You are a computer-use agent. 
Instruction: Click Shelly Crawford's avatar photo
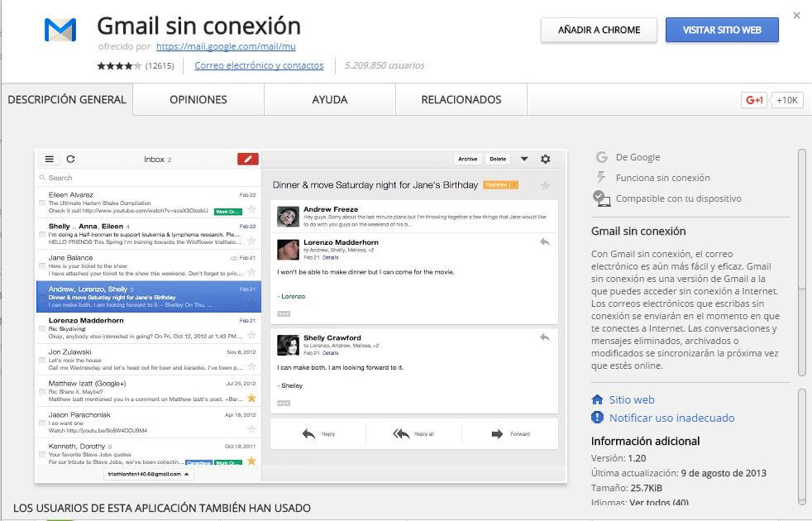tap(288, 345)
